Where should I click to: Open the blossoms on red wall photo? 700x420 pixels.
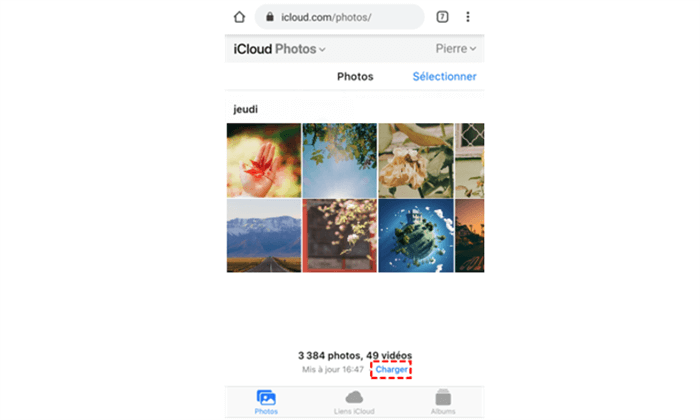[340, 236]
